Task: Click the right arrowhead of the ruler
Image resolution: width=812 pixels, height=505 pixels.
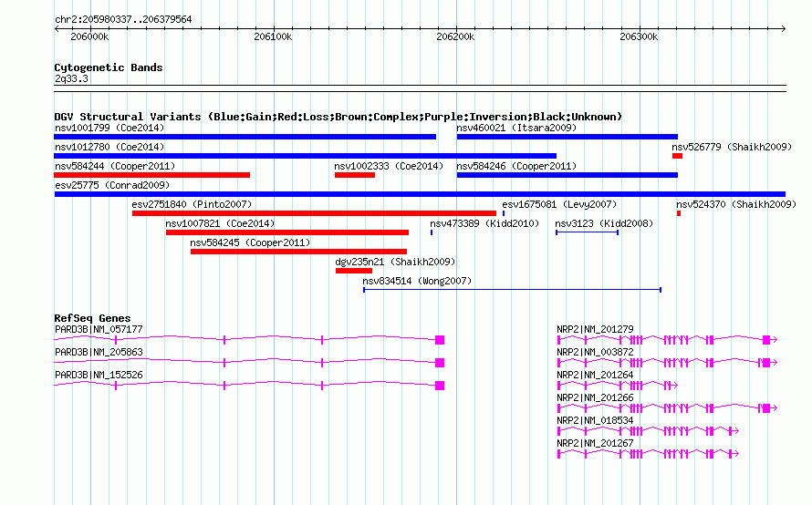Action: pos(783,28)
